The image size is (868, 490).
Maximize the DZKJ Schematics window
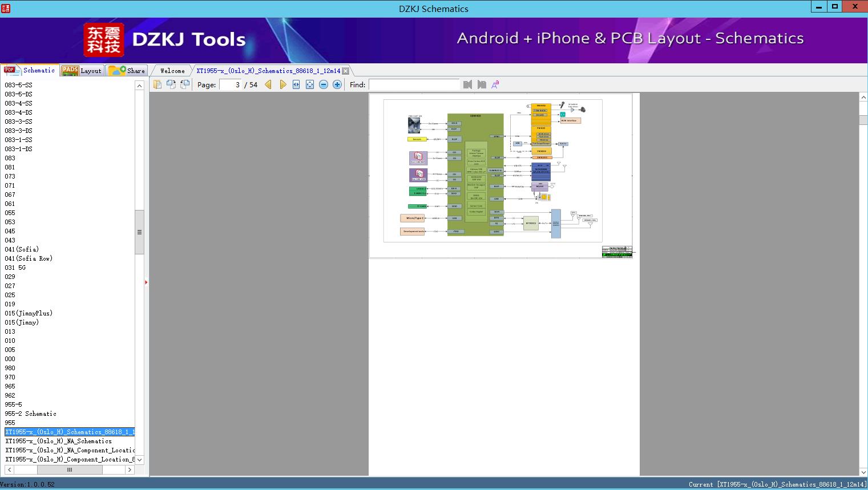pyautogui.click(x=835, y=7)
